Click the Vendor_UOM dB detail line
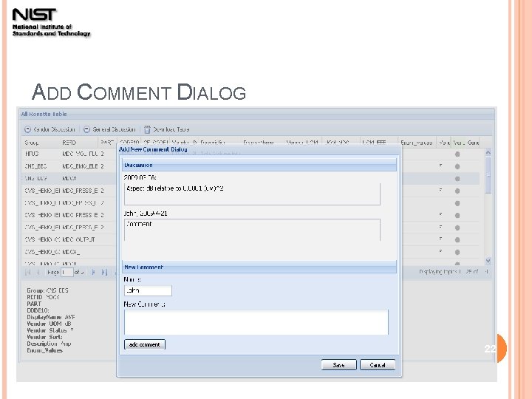Viewport: 532px width, 399px height. tap(49, 324)
